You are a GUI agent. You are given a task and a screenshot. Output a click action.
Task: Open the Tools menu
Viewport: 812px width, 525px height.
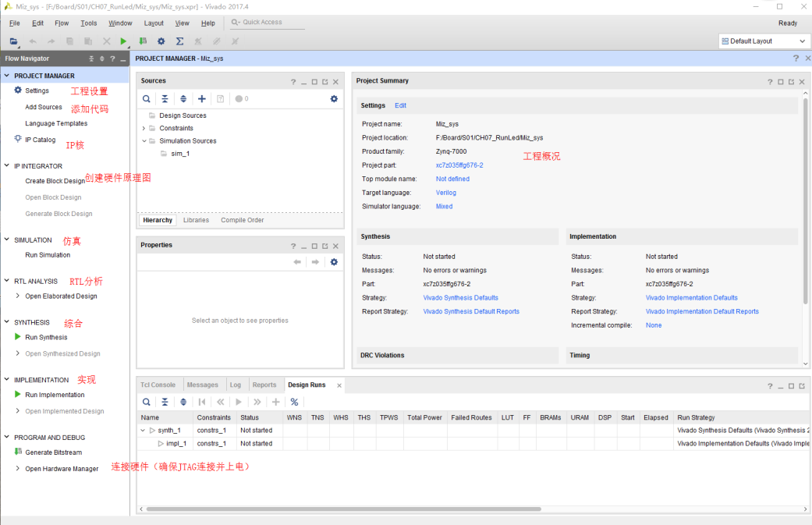pos(89,23)
